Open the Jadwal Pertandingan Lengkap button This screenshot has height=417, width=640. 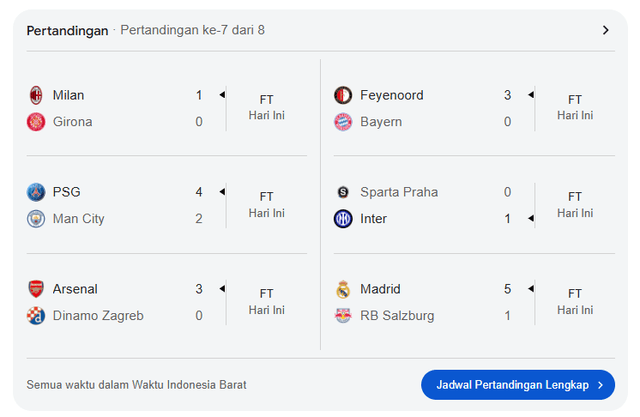pyautogui.click(x=518, y=384)
